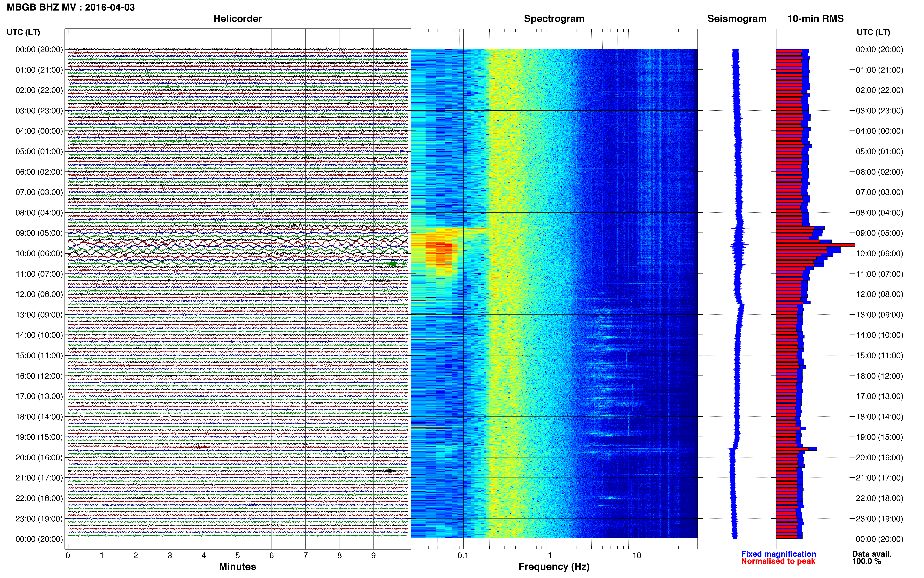Screen dimensions: 924x578
Task: Click the right '07:00 (03:00)' time label
Action: point(879,192)
